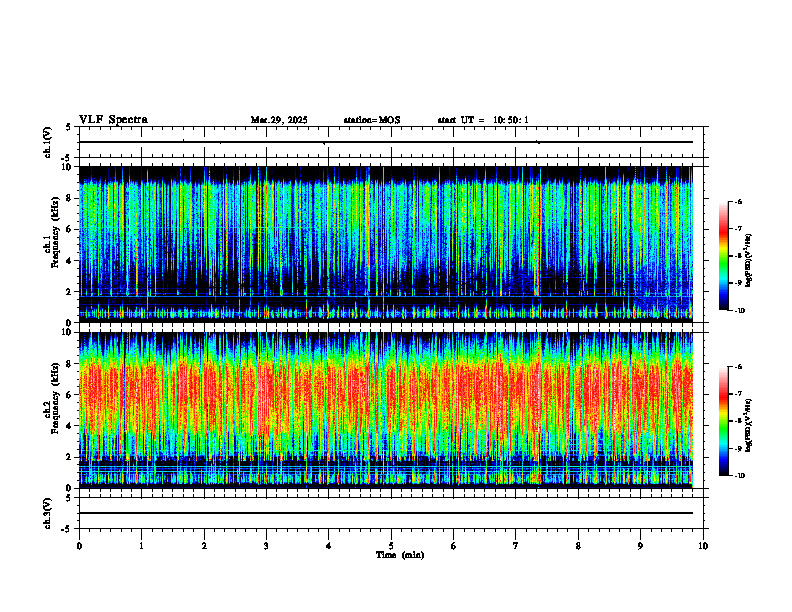Click the "4" kHz tick on ch.1 axis
792x612 pixels.
tap(70, 261)
